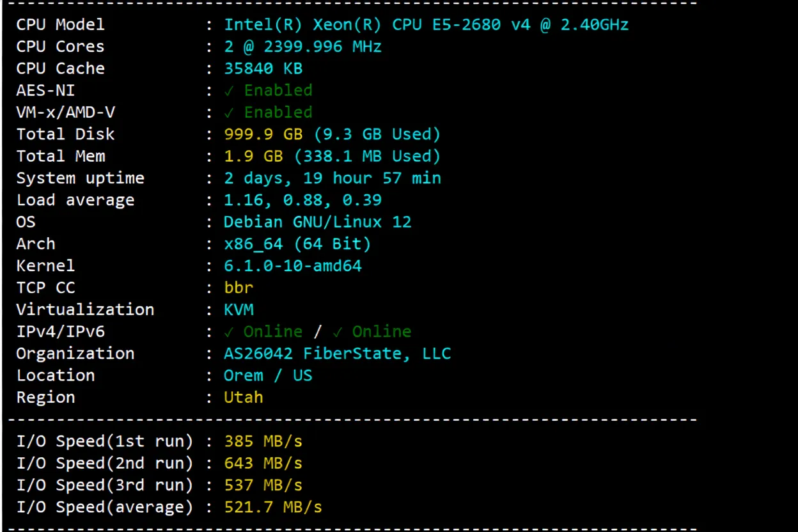798x532 pixels.
Task: Click the I/O Speed(1st run) label
Action: [105, 441]
